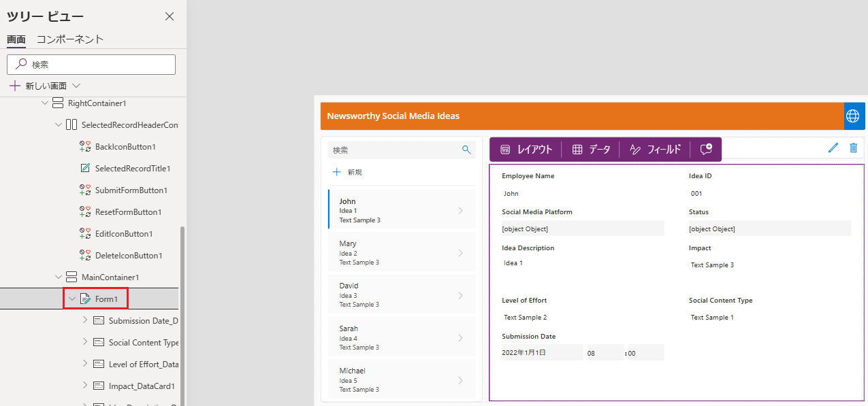Click the Status value field
This screenshot has width=868, height=406.
tap(770, 229)
